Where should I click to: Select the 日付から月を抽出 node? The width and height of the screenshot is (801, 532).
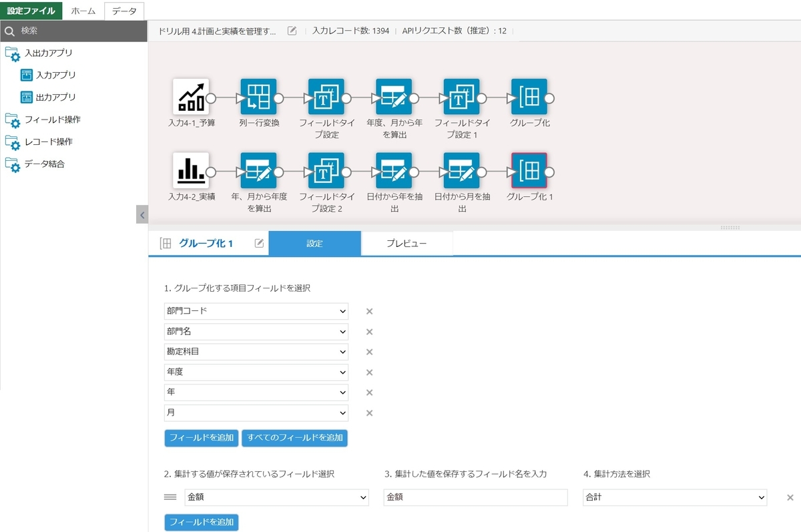point(461,171)
